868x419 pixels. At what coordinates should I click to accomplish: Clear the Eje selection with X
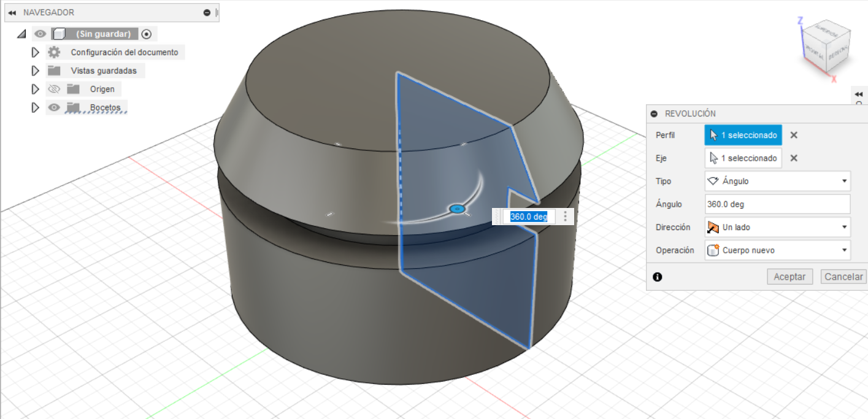(x=794, y=158)
